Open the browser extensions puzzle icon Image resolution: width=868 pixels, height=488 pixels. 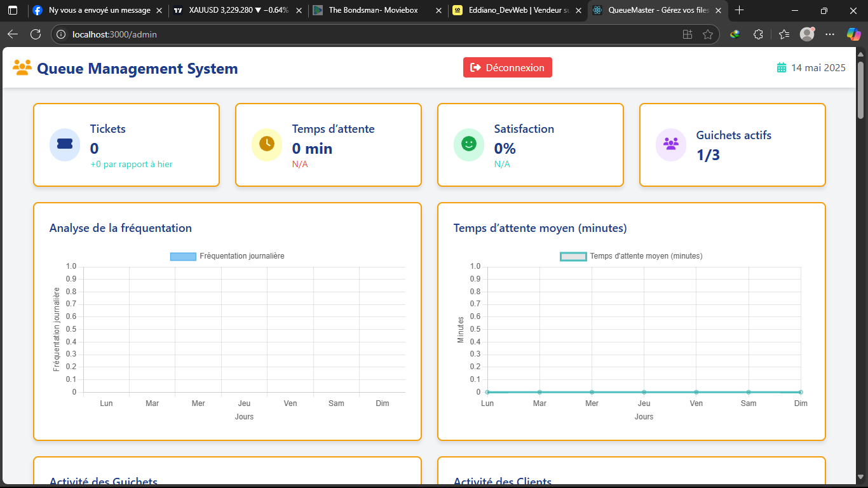tap(758, 34)
